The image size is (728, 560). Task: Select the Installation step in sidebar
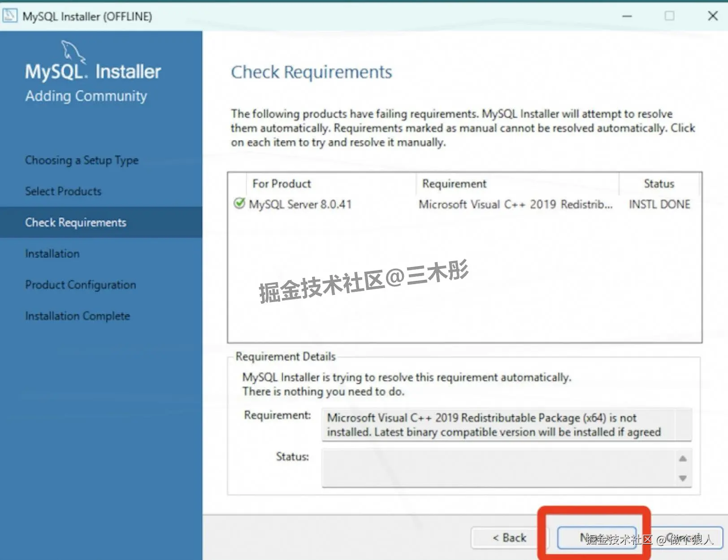tap(52, 253)
